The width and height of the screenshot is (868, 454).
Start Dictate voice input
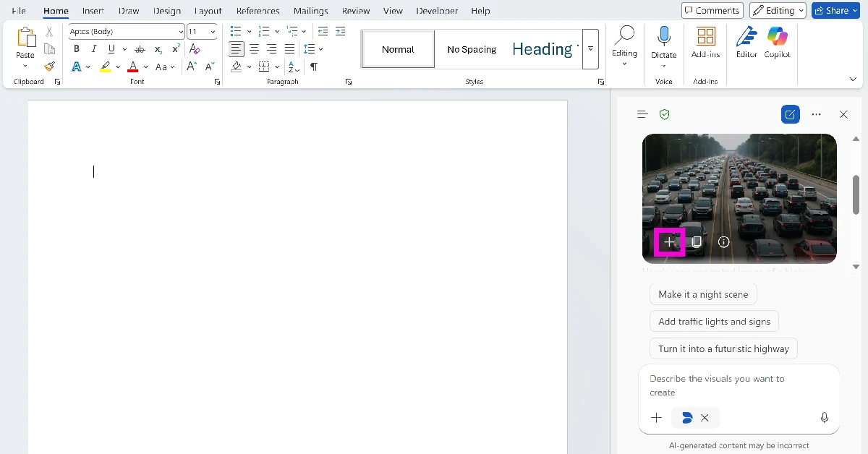coord(663,43)
